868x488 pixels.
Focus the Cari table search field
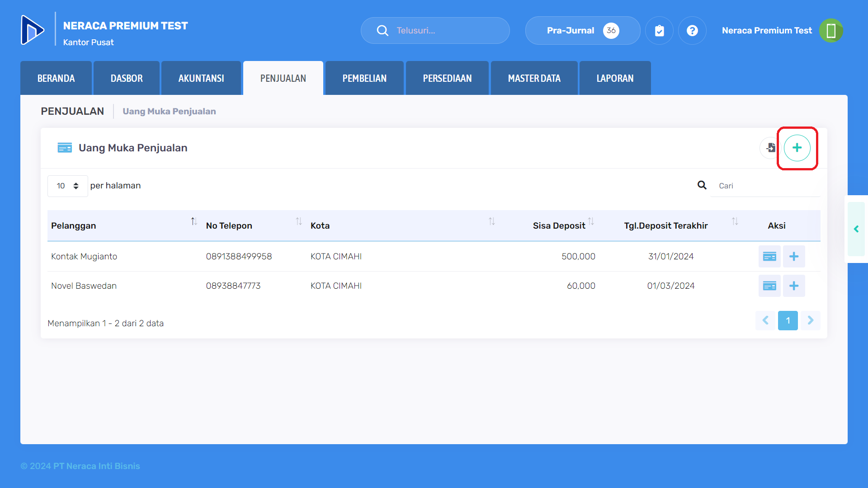[x=765, y=186]
